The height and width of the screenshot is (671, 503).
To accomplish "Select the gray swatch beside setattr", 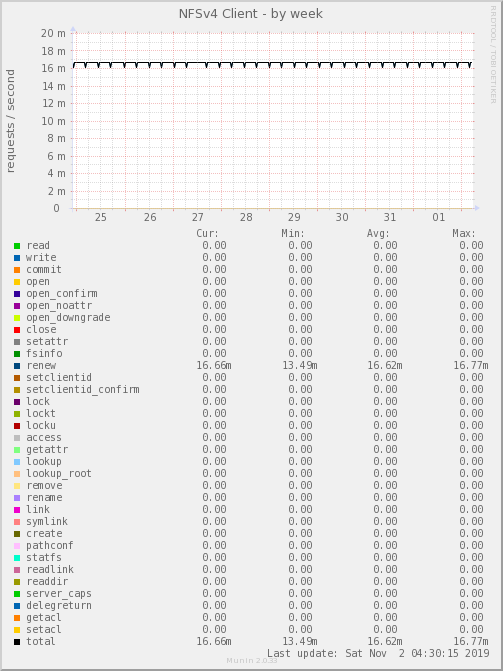I will 17,341.
